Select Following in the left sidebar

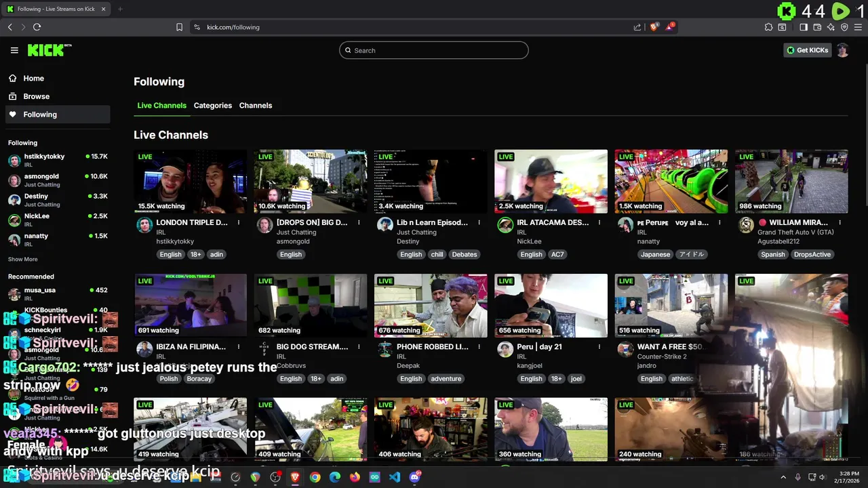point(57,115)
